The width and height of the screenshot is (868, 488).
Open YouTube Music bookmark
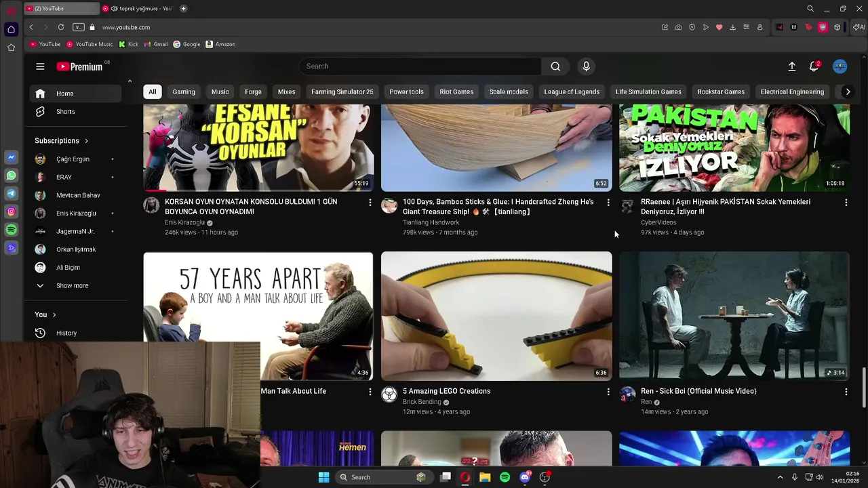[90, 44]
